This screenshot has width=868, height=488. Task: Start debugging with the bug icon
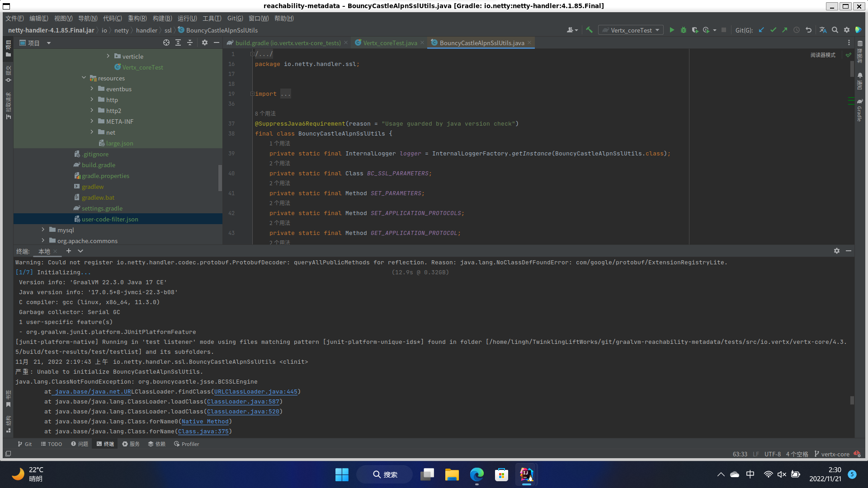coord(684,30)
